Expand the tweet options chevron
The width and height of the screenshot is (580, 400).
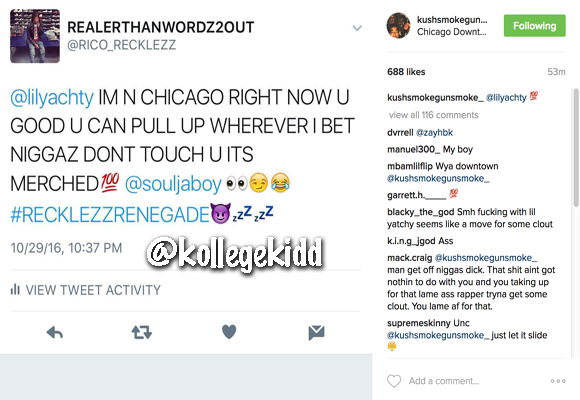click(357, 28)
